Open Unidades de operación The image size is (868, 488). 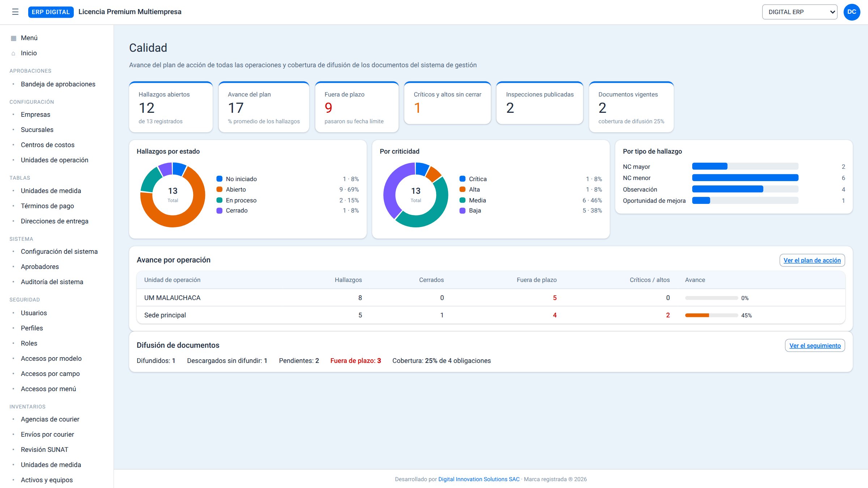pos(54,160)
